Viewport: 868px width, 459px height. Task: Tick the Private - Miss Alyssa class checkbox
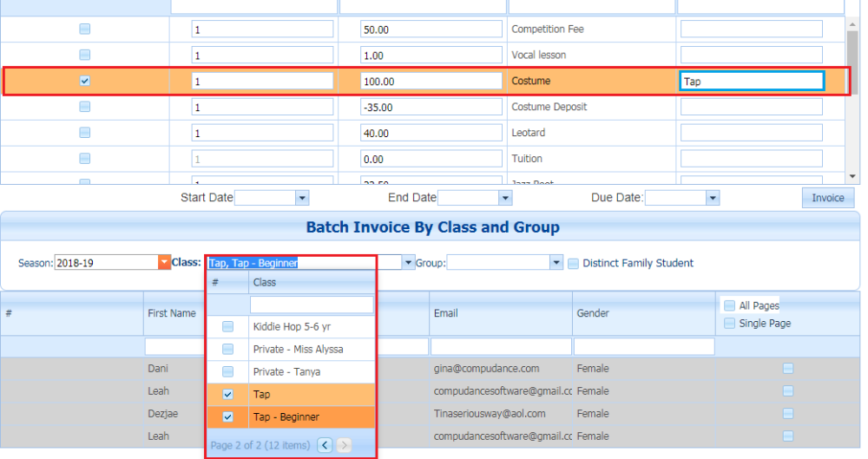click(x=227, y=350)
